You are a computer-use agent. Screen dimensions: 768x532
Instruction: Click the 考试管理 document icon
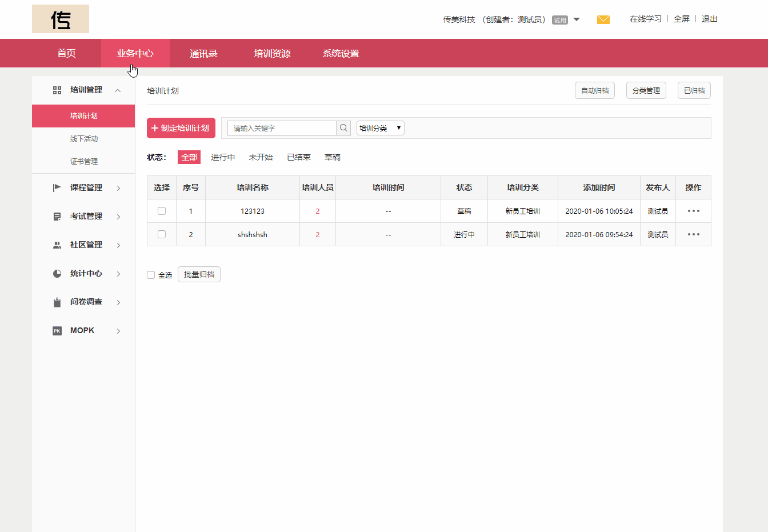pos(57,216)
